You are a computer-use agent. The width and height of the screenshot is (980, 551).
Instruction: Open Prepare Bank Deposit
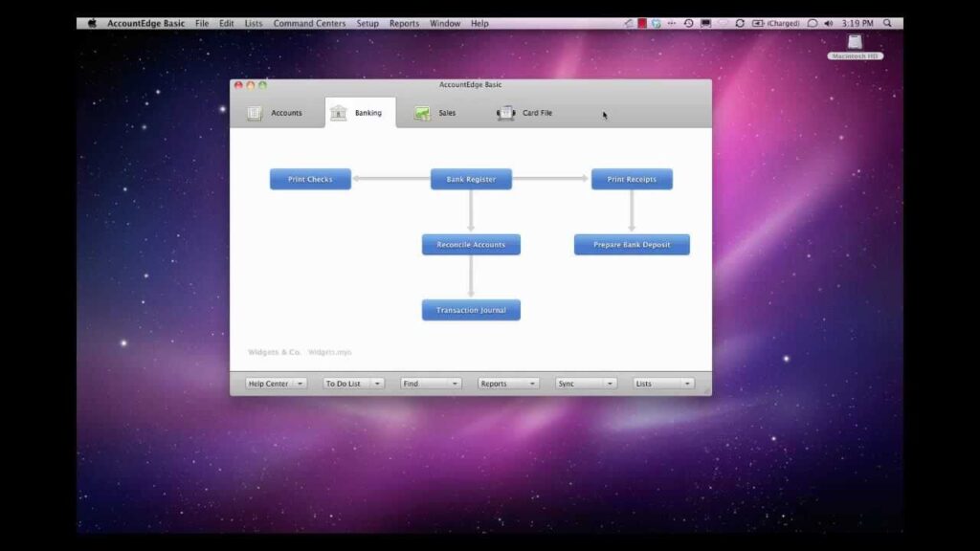(x=632, y=244)
